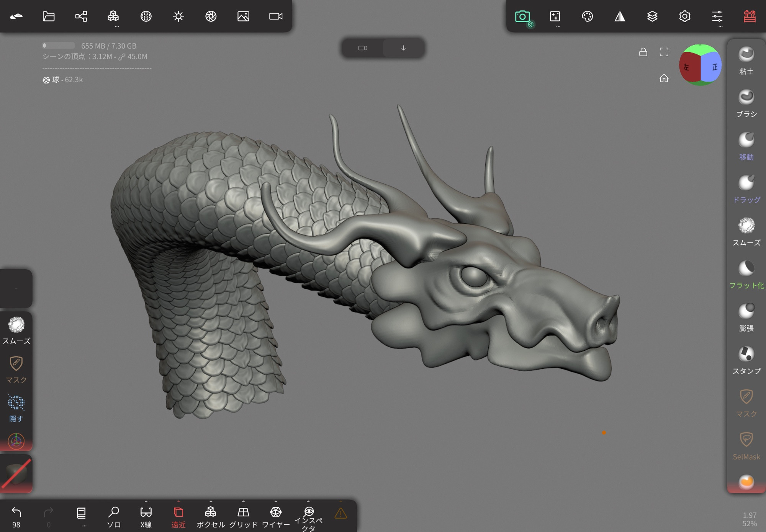
Task: Click the シーンの頂点 vertex count text
Action: click(x=95, y=57)
